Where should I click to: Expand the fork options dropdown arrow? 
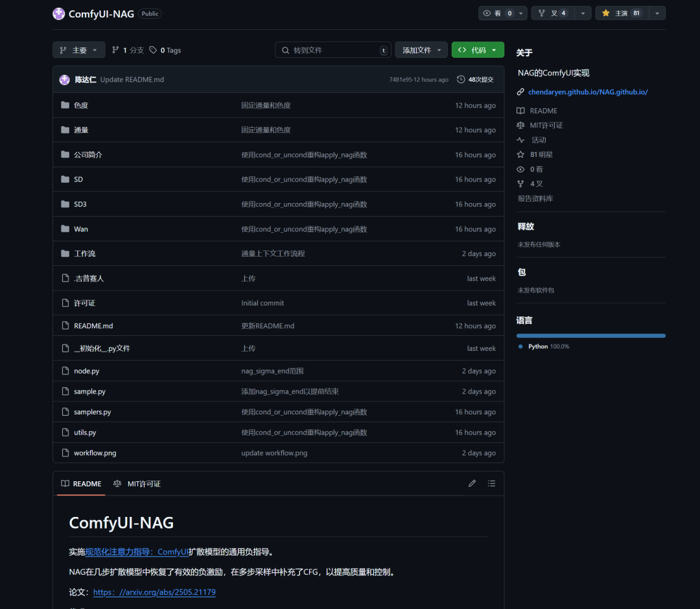coord(583,14)
